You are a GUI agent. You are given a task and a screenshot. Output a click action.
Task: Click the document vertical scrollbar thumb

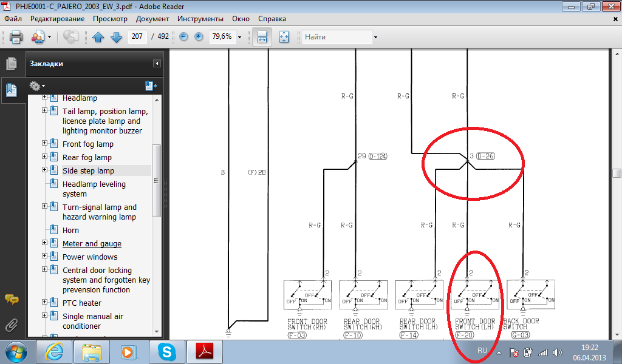pos(617,173)
